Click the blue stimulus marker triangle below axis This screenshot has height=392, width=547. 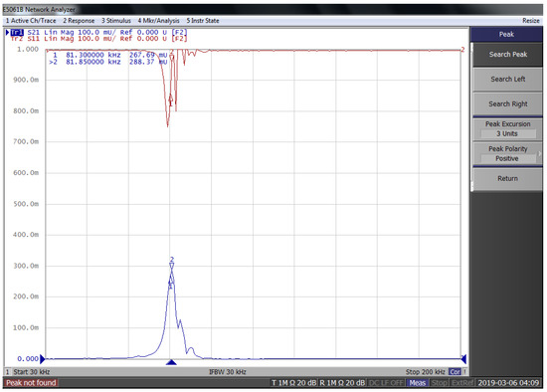[x=171, y=362]
